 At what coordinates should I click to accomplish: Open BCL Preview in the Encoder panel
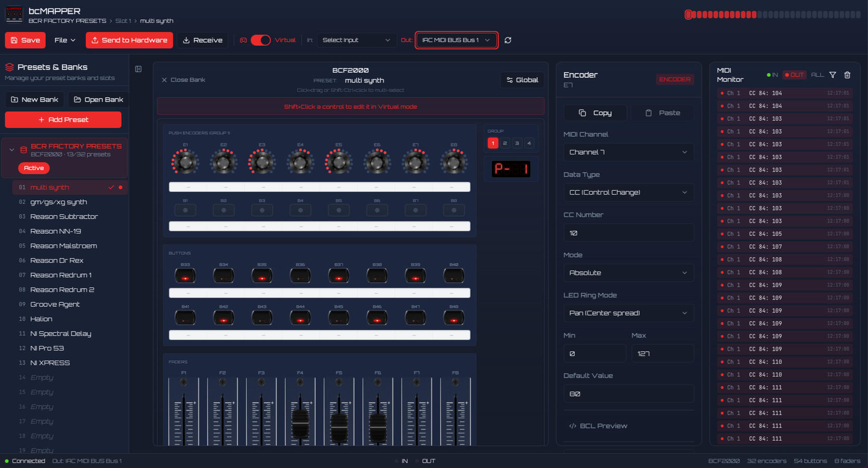click(598, 425)
